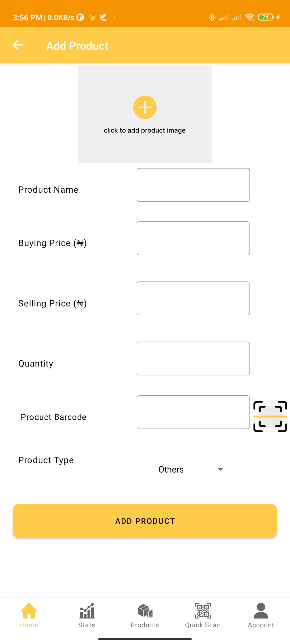Image resolution: width=290 pixels, height=644 pixels.
Task: Focus the Selling Price input field
Action: coord(193,298)
